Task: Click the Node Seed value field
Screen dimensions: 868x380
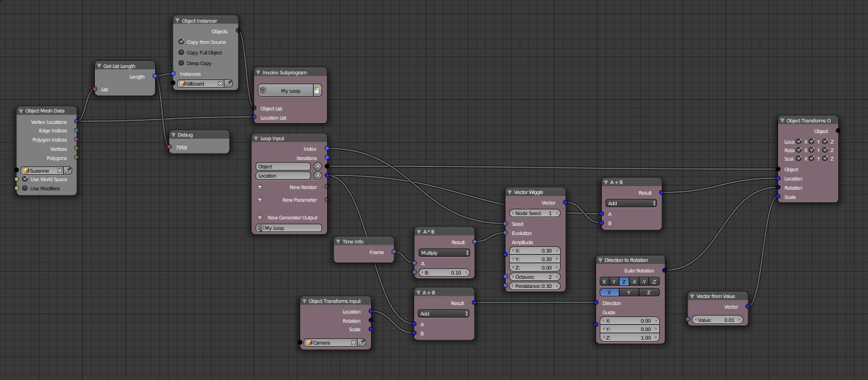Action: tap(535, 213)
